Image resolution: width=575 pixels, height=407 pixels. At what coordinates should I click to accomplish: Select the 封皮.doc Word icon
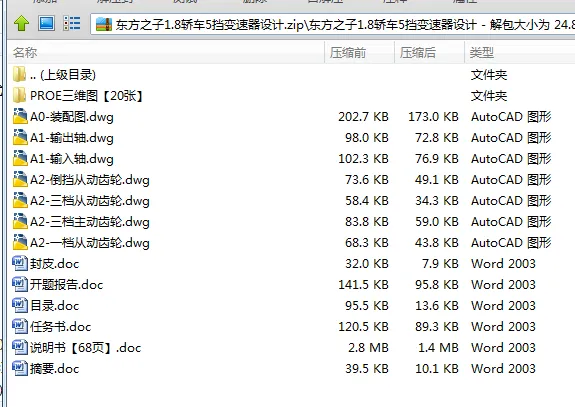pyautogui.click(x=20, y=263)
